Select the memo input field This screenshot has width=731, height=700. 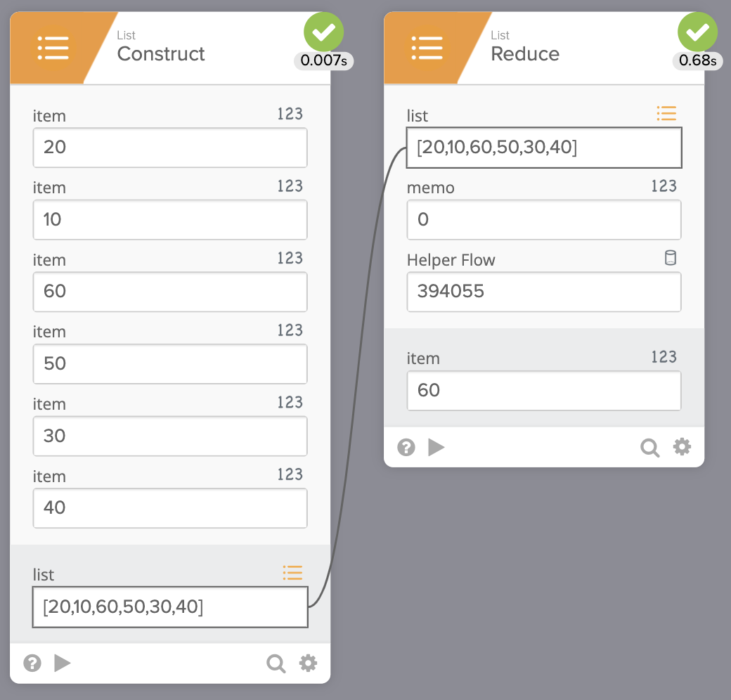click(x=544, y=220)
